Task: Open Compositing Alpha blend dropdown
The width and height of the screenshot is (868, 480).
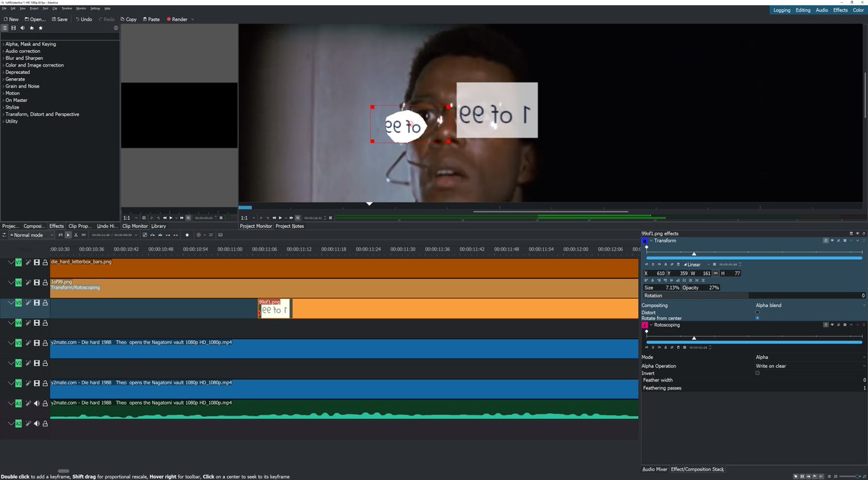Action: (x=809, y=306)
